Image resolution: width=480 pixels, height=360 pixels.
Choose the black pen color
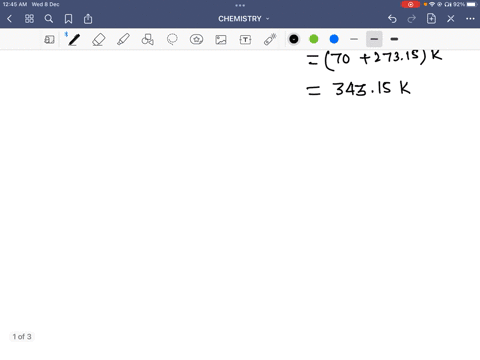pos(294,39)
